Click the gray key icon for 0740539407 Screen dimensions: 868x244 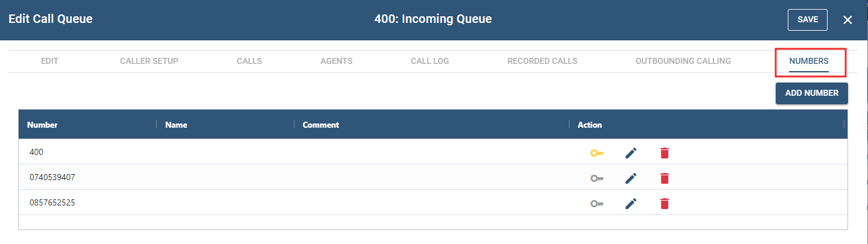(x=597, y=178)
